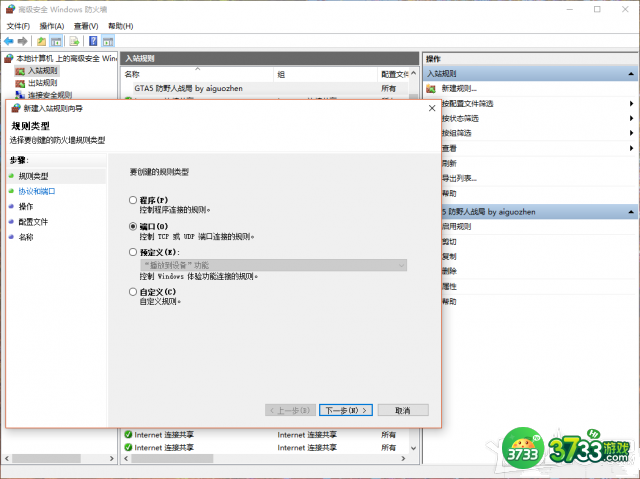Click the 连接安全规则 tree icon
The height and width of the screenshot is (479, 640).
coord(20,95)
